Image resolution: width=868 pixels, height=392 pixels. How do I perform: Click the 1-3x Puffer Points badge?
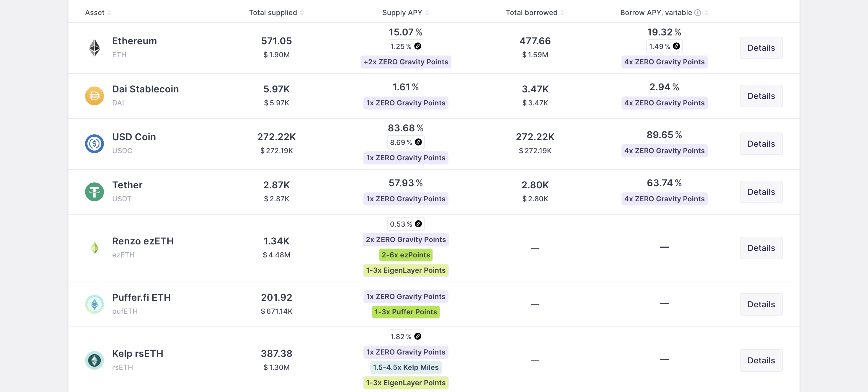pos(406,312)
